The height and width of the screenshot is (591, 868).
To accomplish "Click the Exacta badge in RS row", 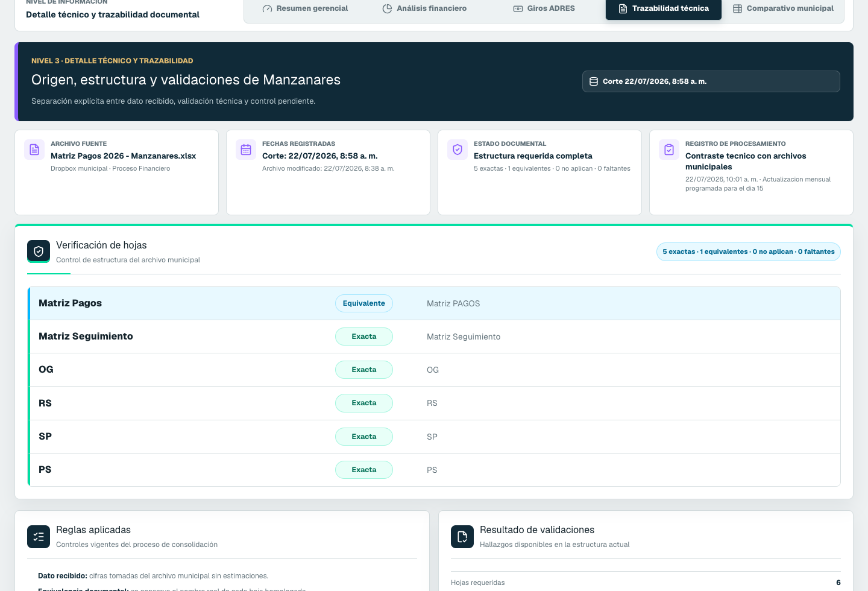I will tap(364, 403).
